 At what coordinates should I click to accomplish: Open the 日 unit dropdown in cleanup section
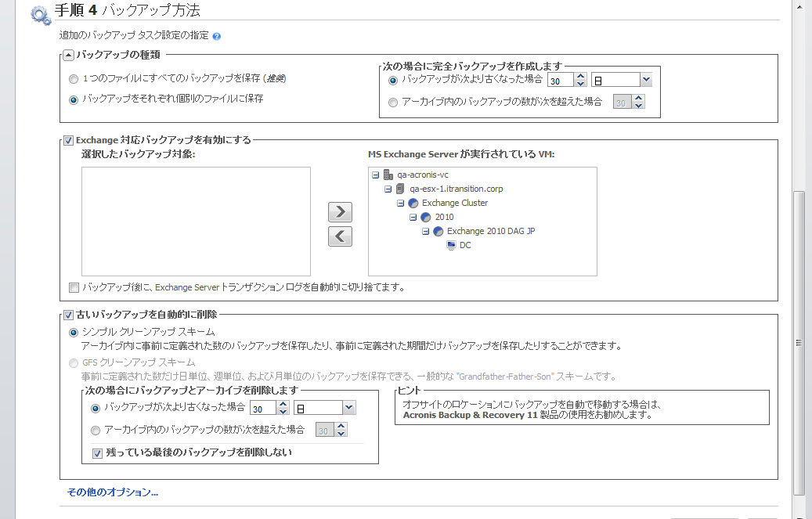pyautogui.click(x=348, y=408)
